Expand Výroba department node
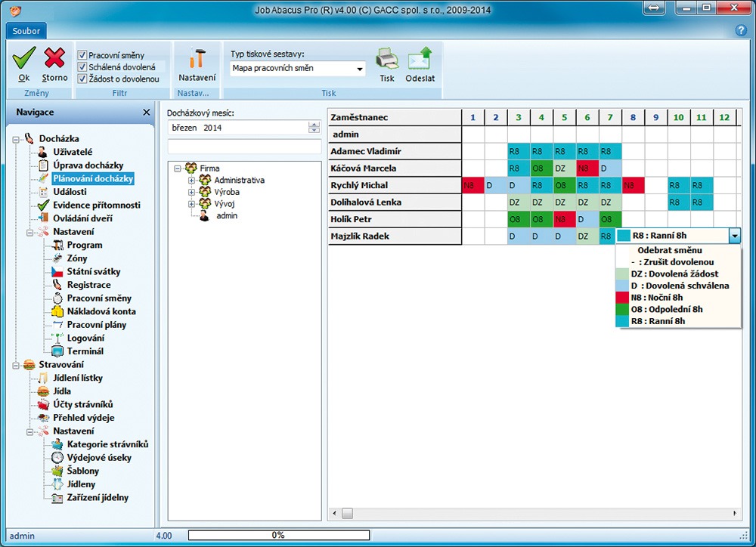The height and width of the screenshot is (547, 756). tap(191, 192)
